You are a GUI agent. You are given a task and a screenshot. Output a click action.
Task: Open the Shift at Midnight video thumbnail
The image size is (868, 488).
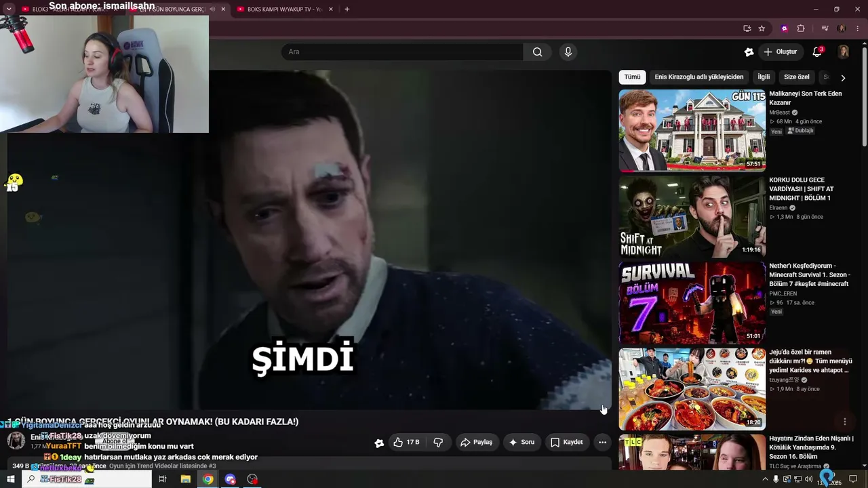(x=692, y=217)
